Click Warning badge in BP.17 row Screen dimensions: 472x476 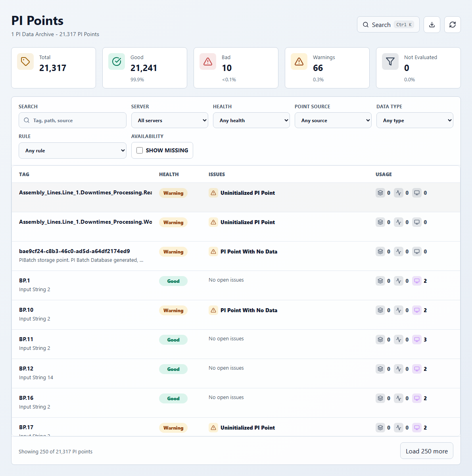tap(173, 428)
